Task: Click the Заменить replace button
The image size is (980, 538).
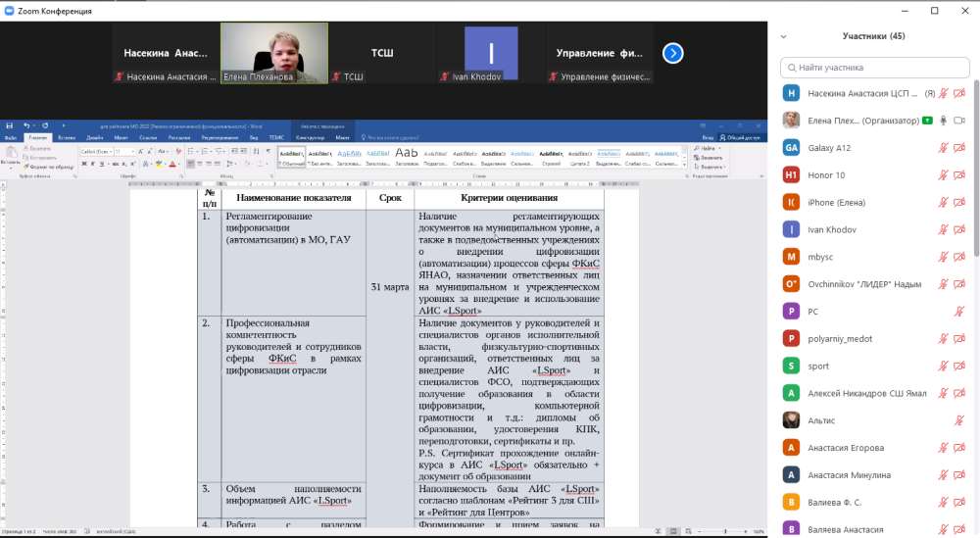Action: [x=709, y=158]
